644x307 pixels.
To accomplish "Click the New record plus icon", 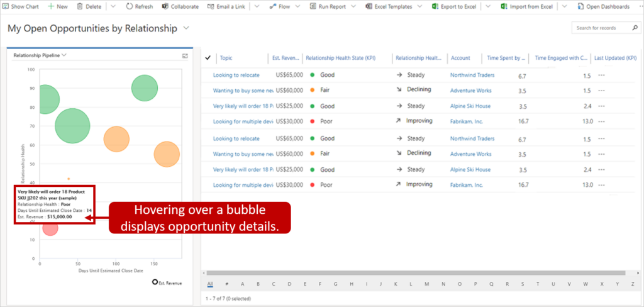I will tap(51, 6).
